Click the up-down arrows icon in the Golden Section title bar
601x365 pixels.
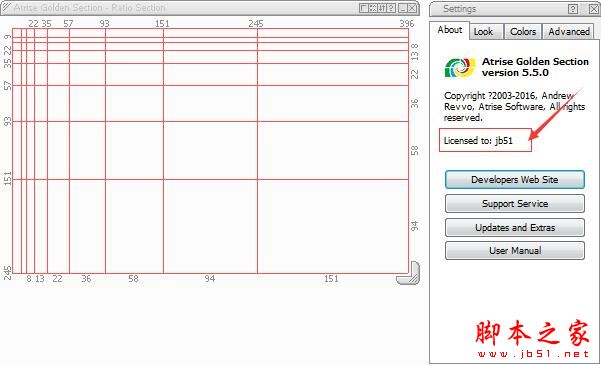pyautogui.click(x=382, y=8)
